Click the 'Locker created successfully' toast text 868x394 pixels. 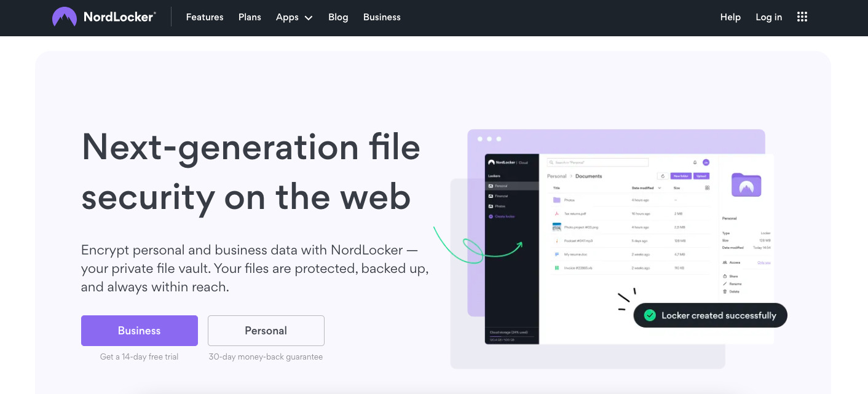(719, 315)
